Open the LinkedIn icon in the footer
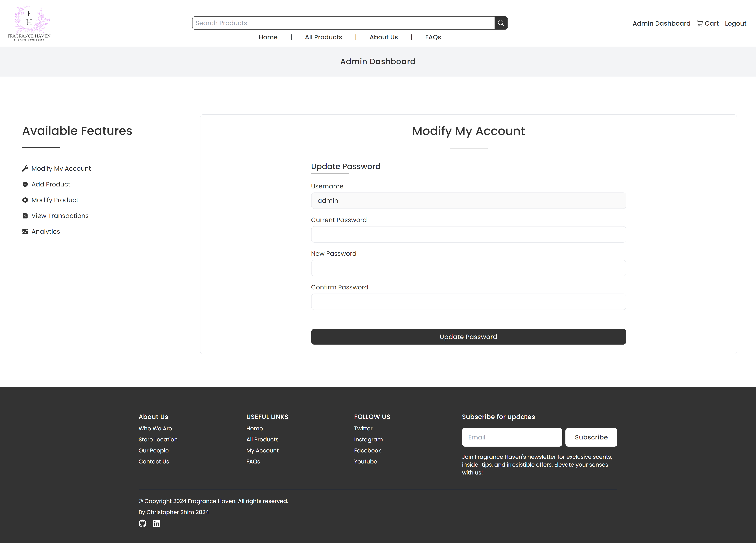The width and height of the screenshot is (756, 543). point(157,523)
